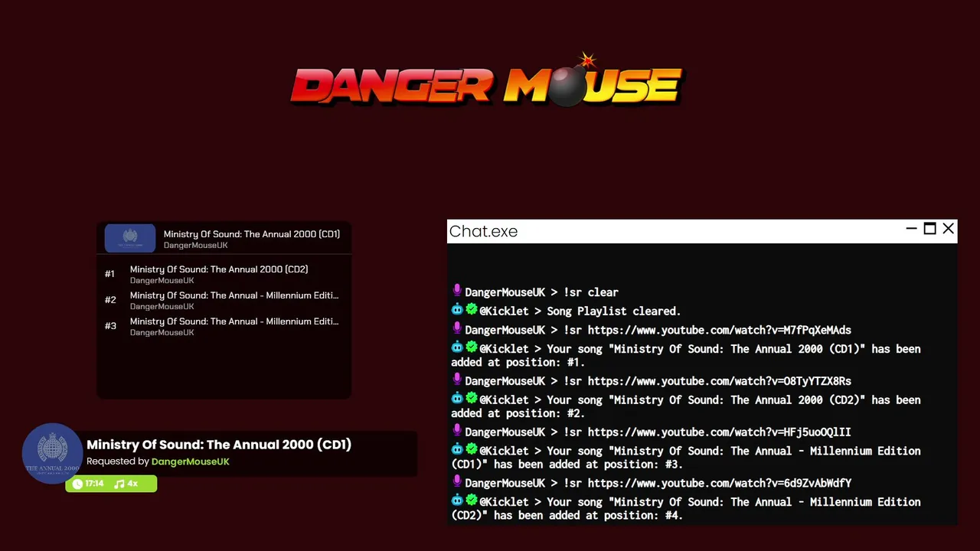980x551 pixels.
Task: Click the bot icon on the position #2 reply
Action: coord(457,399)
